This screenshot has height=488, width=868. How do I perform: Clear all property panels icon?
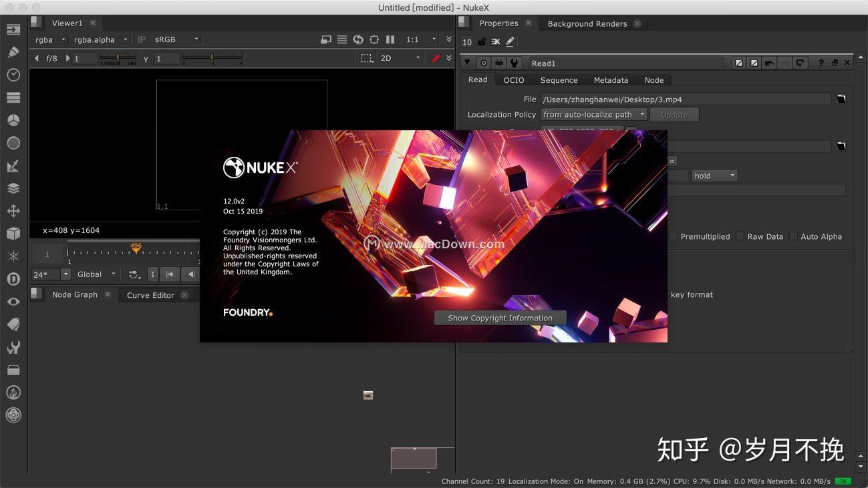(x=496, y=41)
